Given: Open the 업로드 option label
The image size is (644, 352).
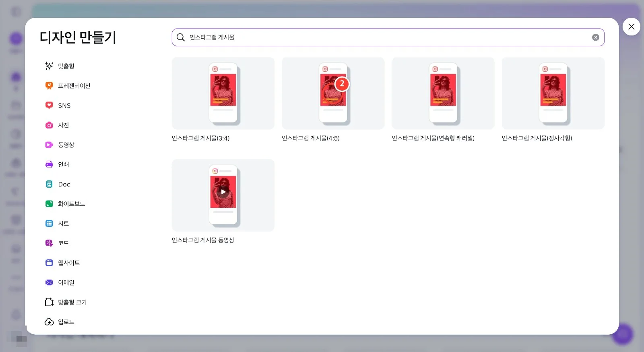Looking at the screenshot, I should click(x=66, y=322).
